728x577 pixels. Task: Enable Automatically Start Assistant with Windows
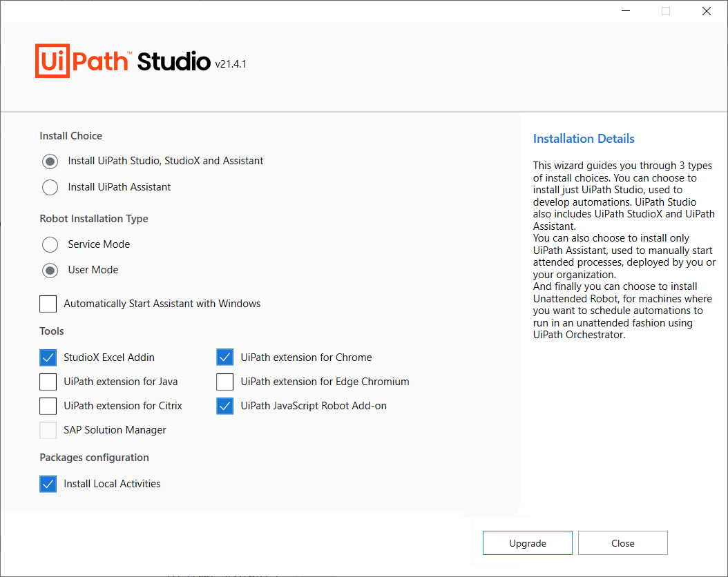pyautogui.click(x=48, y=304)
